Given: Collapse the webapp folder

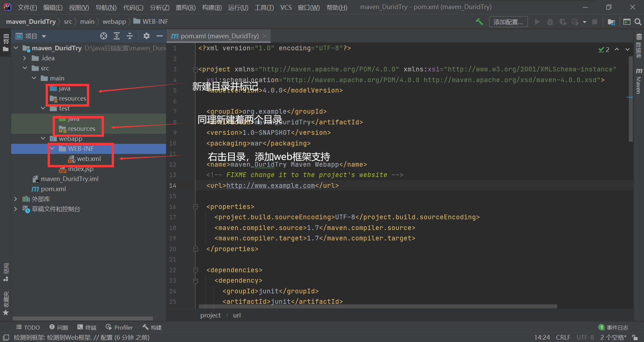Looking at the screenshot, I should pyautogui.click(x=43, y=138).
